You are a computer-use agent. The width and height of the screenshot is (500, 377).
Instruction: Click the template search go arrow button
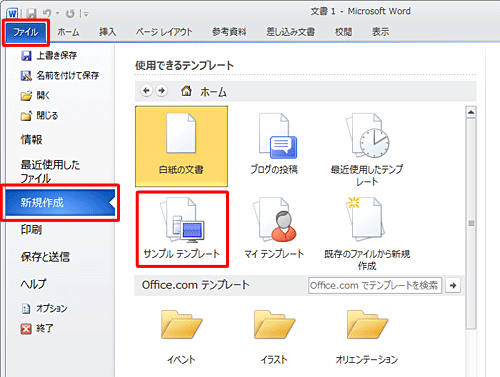pos(453,285)
